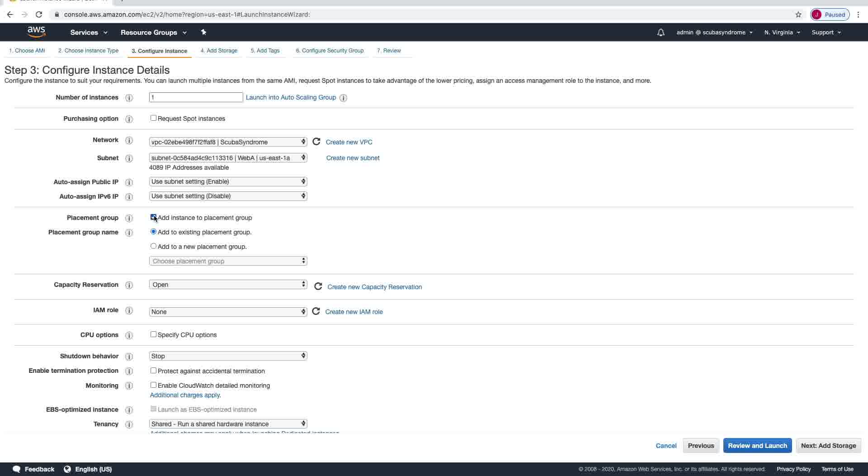Viewport: 868px width, 476px height.
Task: Click the Capacity Reservation refresh icon
Action: (x=318, y=286)
